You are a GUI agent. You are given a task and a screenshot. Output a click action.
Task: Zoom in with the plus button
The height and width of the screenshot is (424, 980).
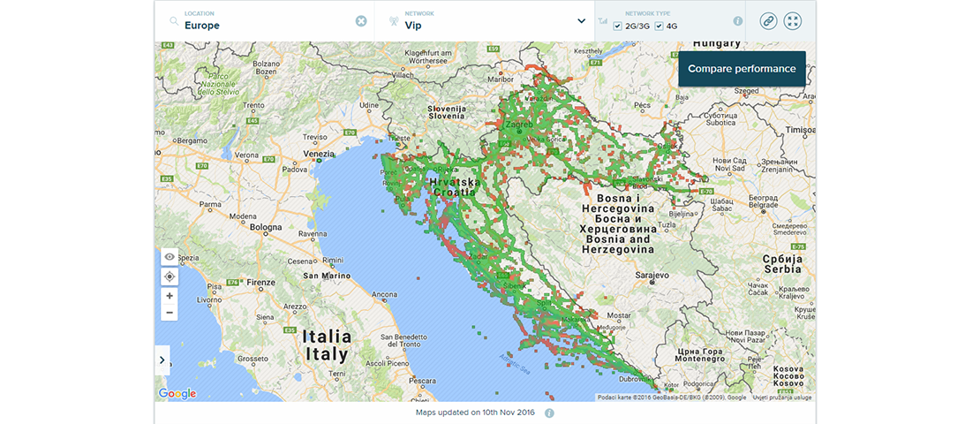pyautogui.click(x=170, y=296)
